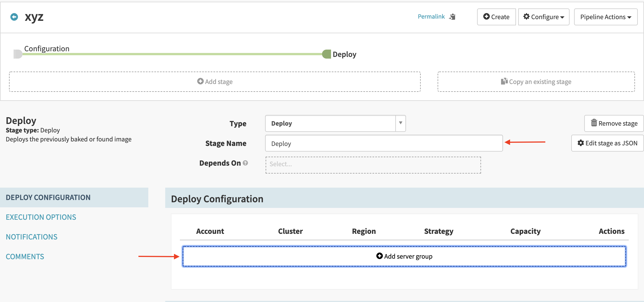Viewport: 644px width, 302px height.
Task: Expand the Pipeline Actions dropdown
Action: [x=606, y=17]
